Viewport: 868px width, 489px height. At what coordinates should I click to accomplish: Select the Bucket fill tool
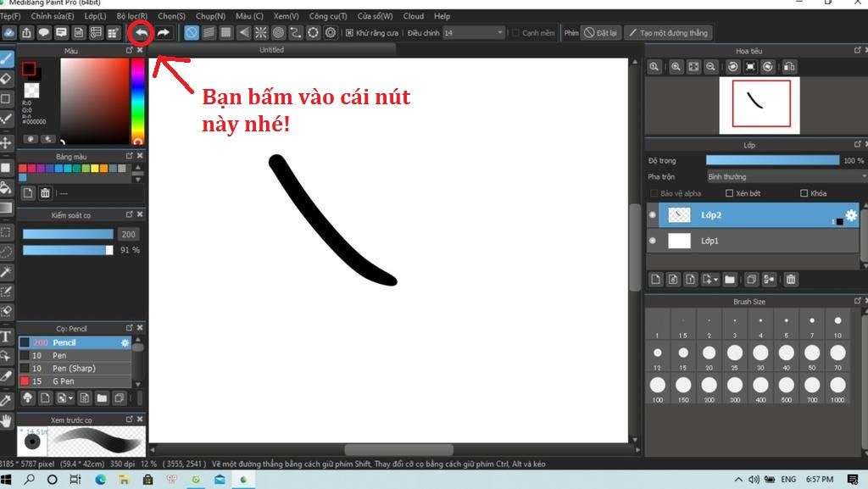pos(6,187)
